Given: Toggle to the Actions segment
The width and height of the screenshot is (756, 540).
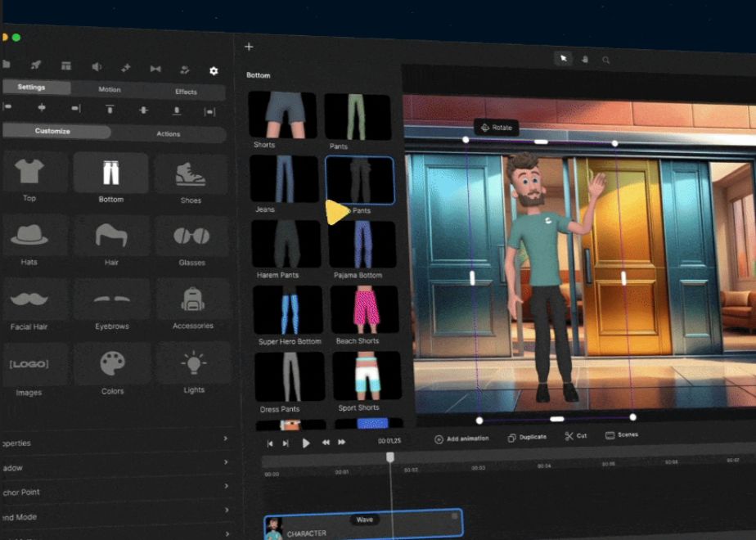Looking at the screenshot, I should tap(169, 133).
